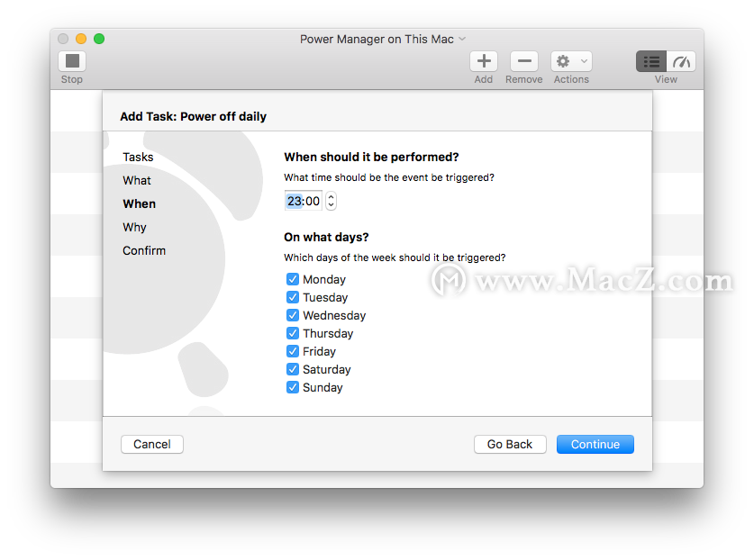Switch to gauge view icon
This screenshot has width=754, height=560.
(x=681, y=61)
